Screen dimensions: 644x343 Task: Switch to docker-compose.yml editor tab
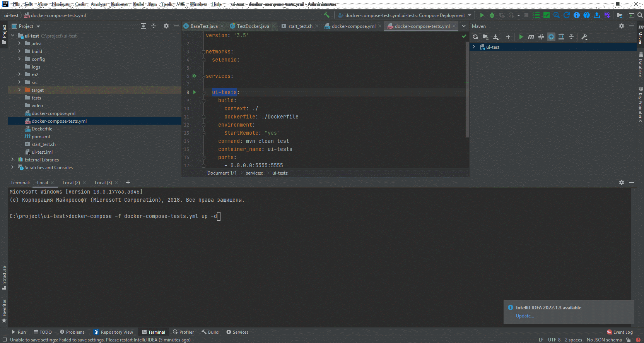click(354, 26)
